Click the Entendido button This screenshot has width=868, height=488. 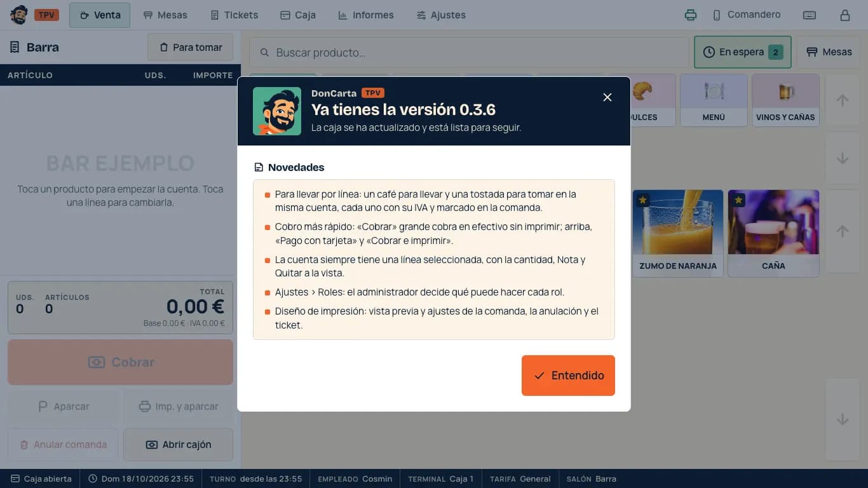click(x=568, y=376)
